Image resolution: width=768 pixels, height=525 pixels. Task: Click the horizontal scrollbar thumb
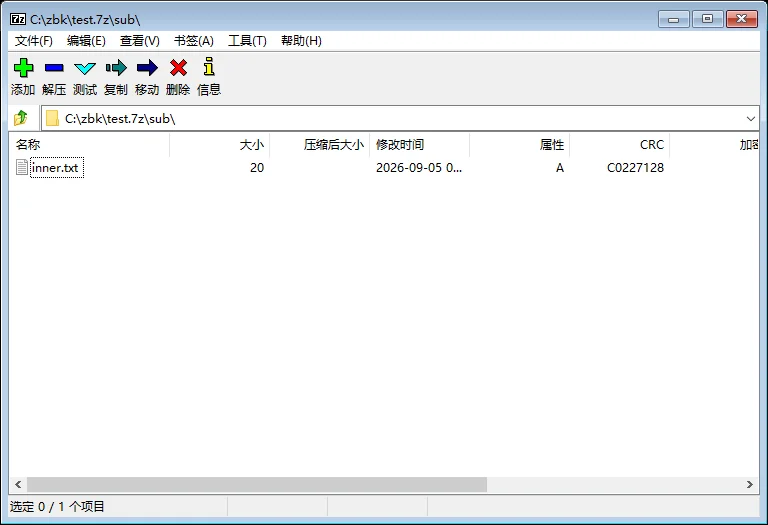[257, 484]
